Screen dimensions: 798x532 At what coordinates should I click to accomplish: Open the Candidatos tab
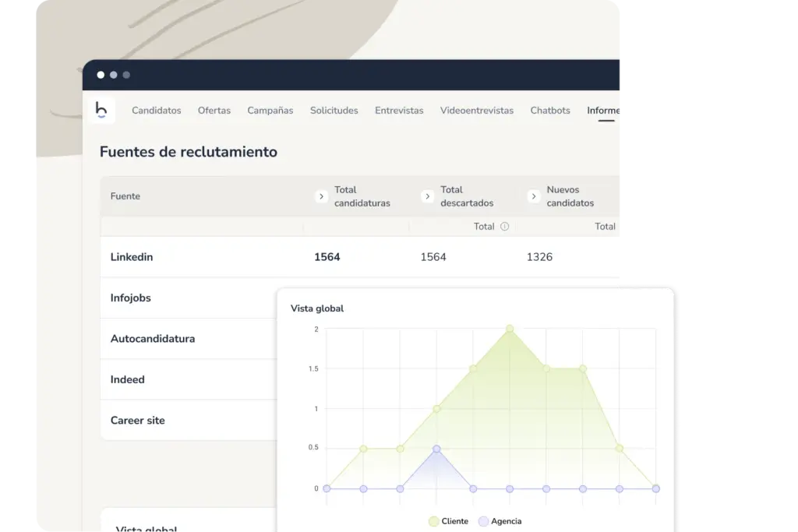(156, 111)
